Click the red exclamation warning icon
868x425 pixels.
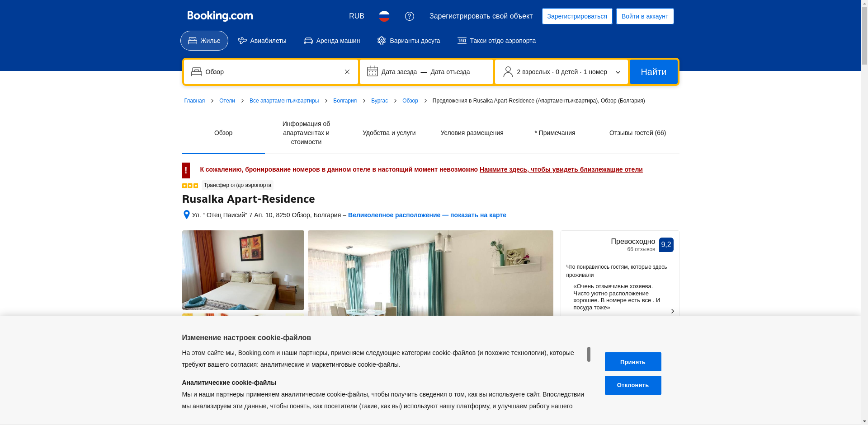point(186,170)
